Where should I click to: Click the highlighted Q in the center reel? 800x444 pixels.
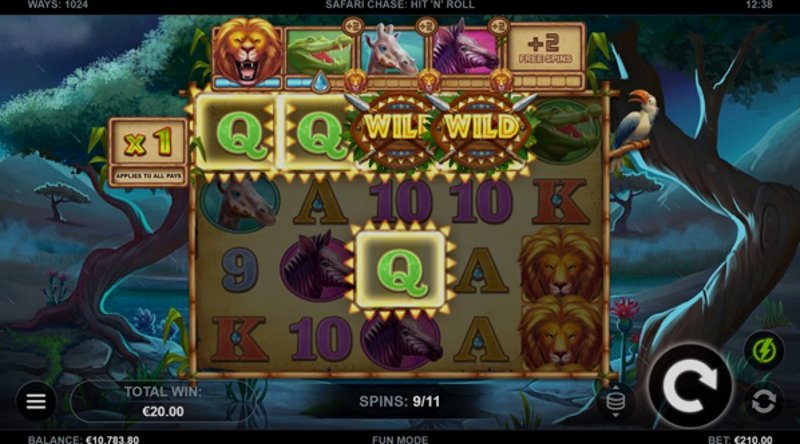(401, 270)
